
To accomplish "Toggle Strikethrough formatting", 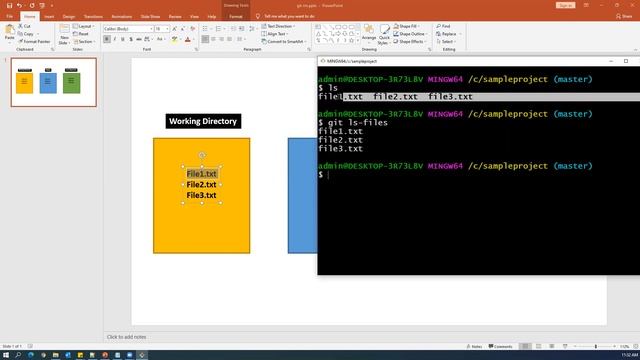I will click(x=139, y=39).
